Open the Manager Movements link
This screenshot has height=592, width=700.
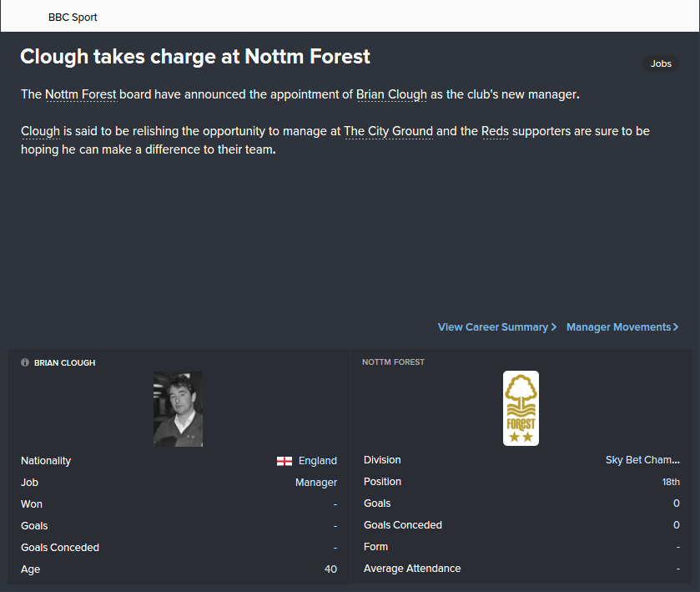618,327
